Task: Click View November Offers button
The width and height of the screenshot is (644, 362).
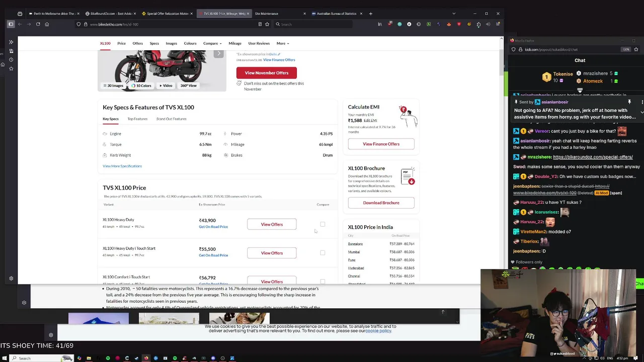Action: (267, 73)
